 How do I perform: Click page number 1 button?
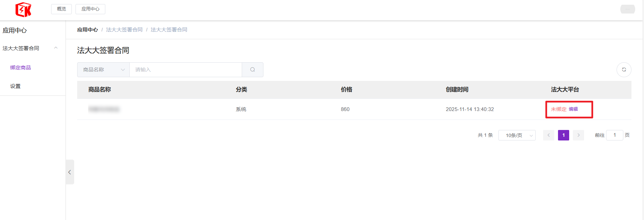(x=563, y=135)
